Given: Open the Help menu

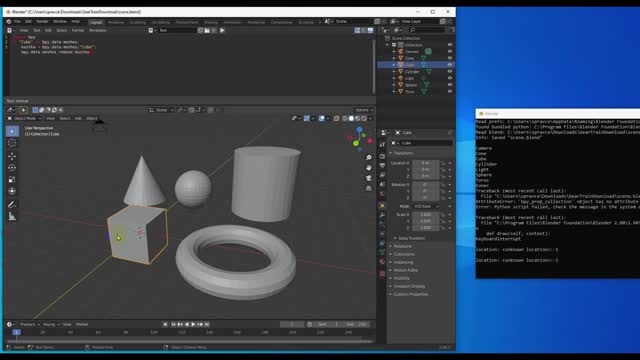Looking at the screenshot, I should (76, 22).
